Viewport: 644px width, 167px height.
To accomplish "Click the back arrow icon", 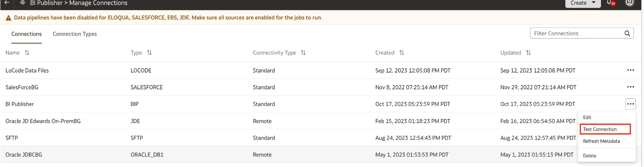I will 7,3.
